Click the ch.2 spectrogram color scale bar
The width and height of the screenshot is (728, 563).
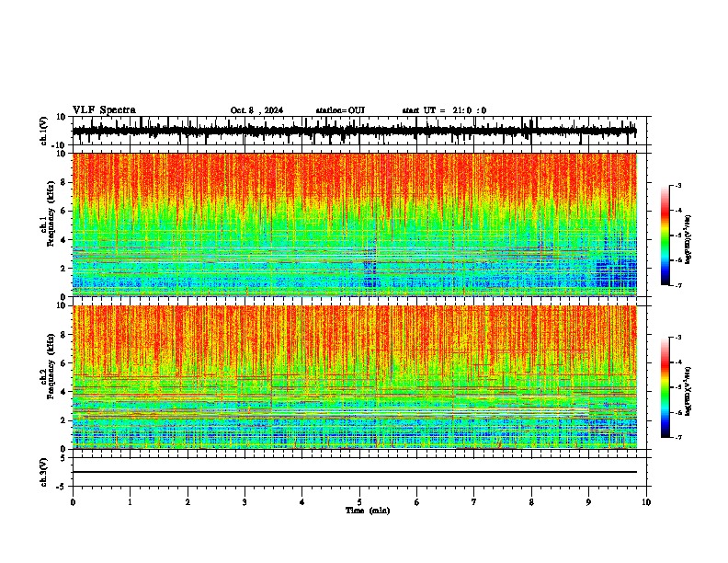[x=665, y=387]
